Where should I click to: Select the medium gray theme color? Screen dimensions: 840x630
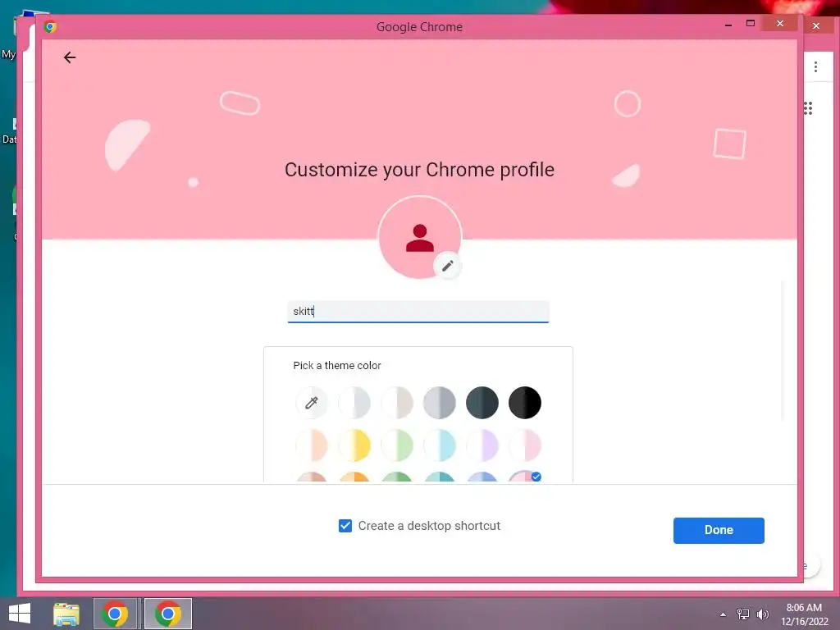[440, 402]
